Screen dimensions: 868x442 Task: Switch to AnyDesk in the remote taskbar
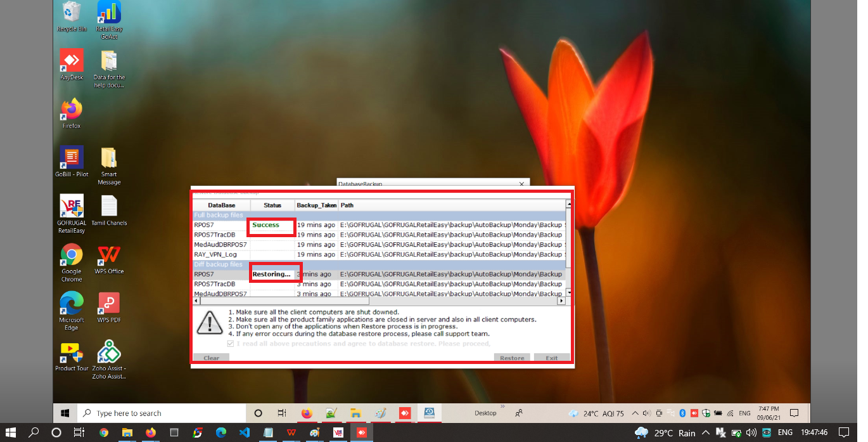(x=404, y=413)
